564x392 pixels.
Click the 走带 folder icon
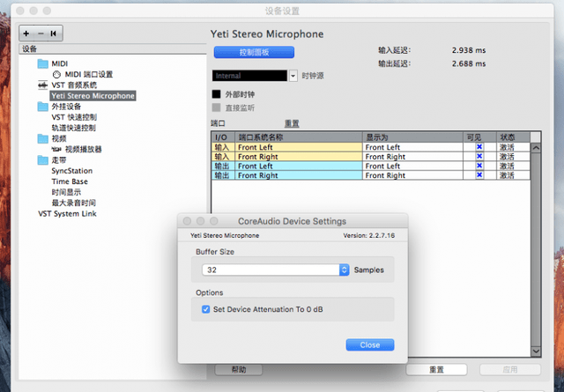click(x=43, y=160)
